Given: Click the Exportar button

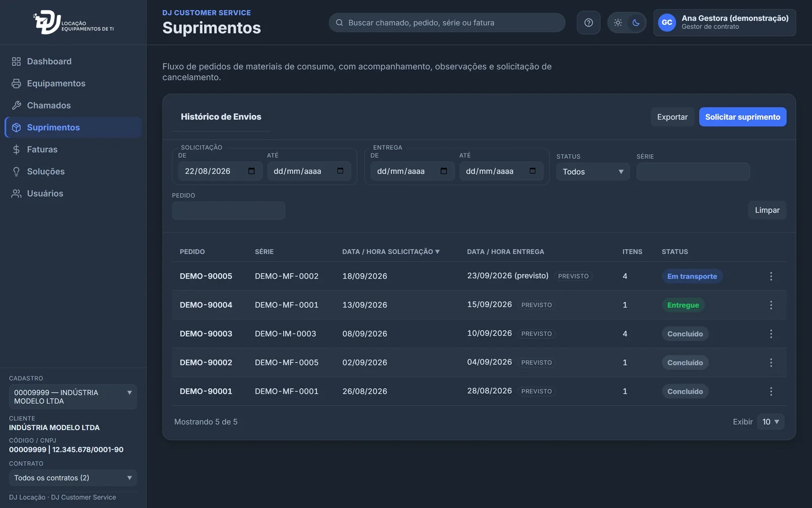Looking at the screenshot, I should [x=672, y=117].
